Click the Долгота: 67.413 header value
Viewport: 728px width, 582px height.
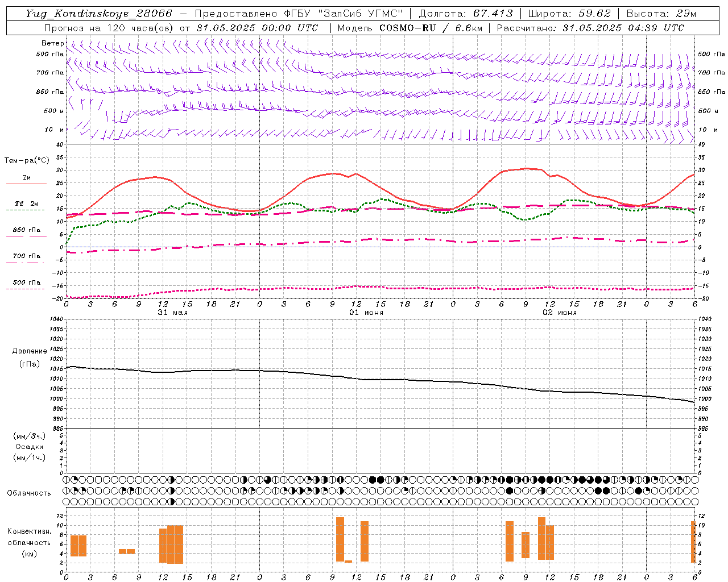pos(465,14)
